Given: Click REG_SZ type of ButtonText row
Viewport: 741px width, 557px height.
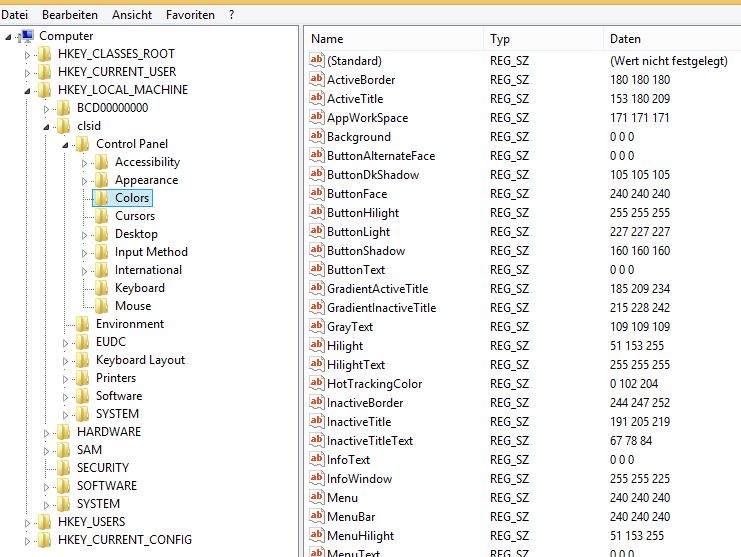Looking at the screenshot, I should (509, 270).
